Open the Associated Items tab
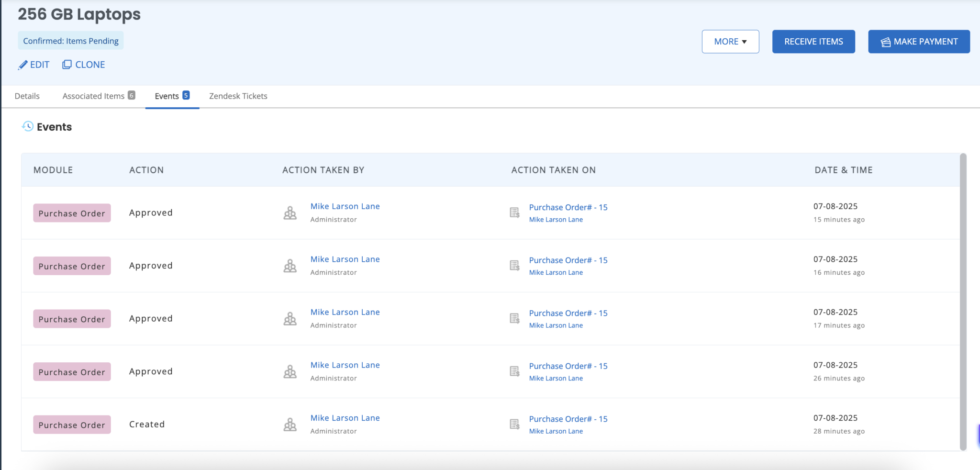Screen dimensions: 980x470 tap(94, 96)
